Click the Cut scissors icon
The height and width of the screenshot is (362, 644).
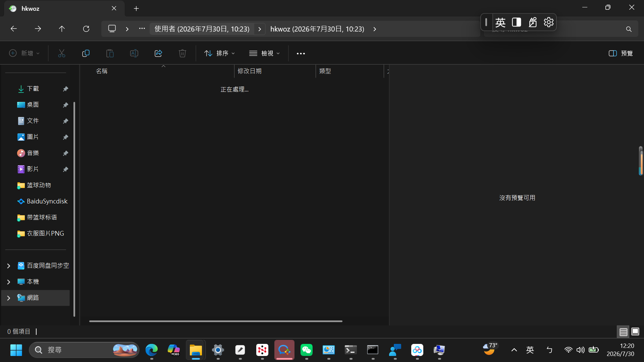click(61, 53)
